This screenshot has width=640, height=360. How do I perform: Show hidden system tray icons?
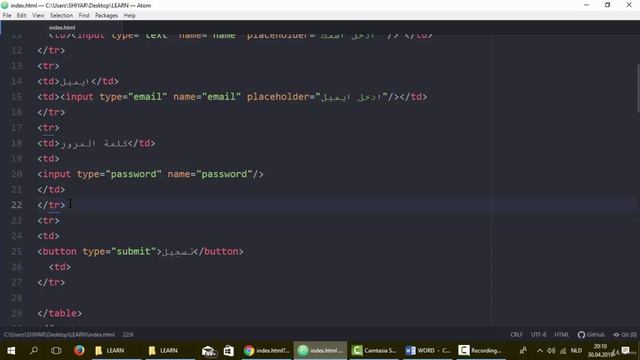click(x=540, y=351)
